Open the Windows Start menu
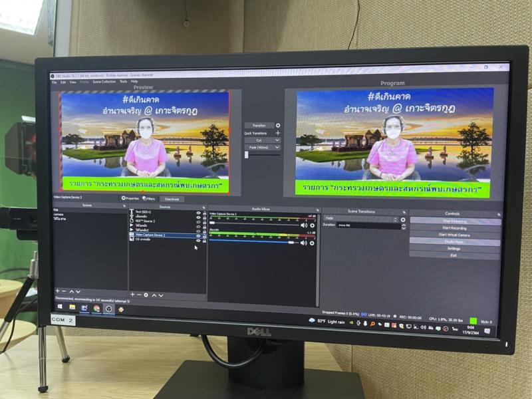Viewport: 532px width, 399px height. coord(60,307)
